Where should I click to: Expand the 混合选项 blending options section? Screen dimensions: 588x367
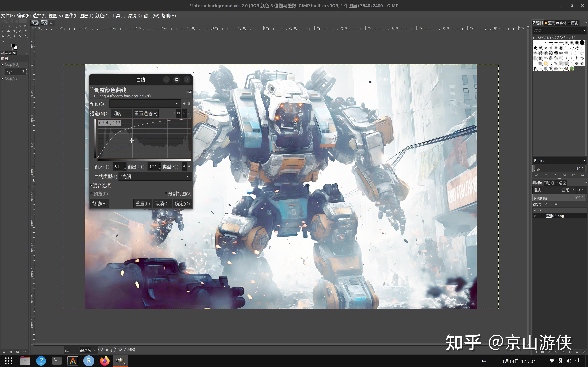pos(91,185)
